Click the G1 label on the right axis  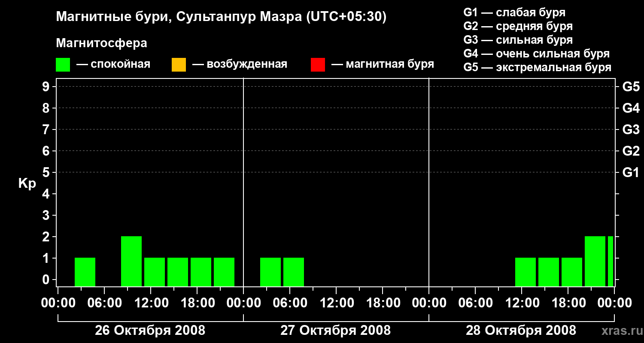pos(631,172)
